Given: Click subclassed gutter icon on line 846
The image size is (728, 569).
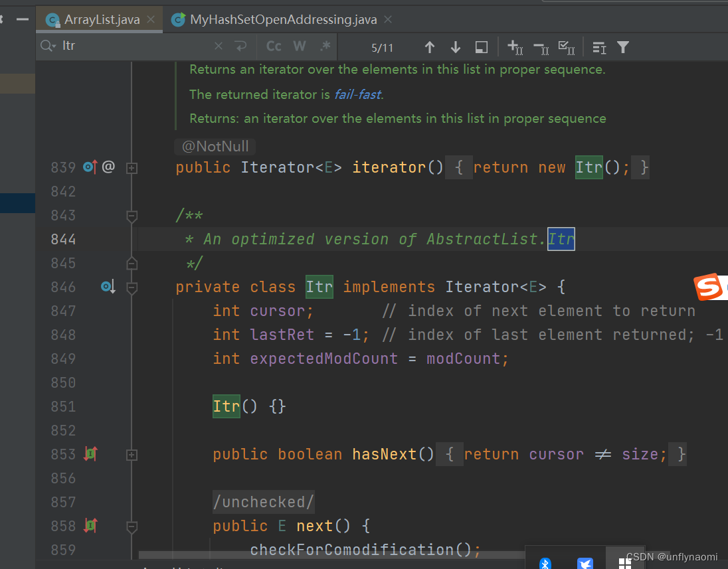Looking at the screenshot, I should coord(108,287).
